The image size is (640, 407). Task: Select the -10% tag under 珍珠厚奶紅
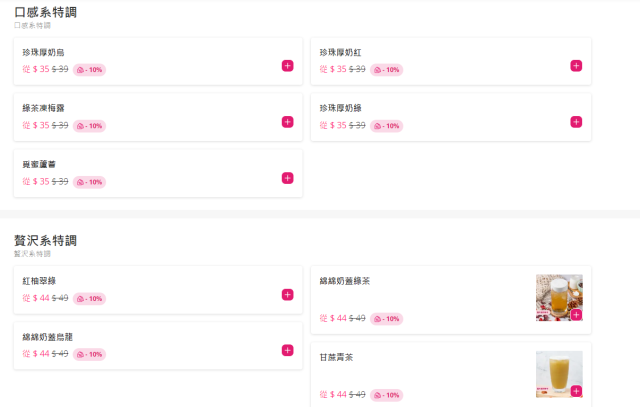click(386, 70)
